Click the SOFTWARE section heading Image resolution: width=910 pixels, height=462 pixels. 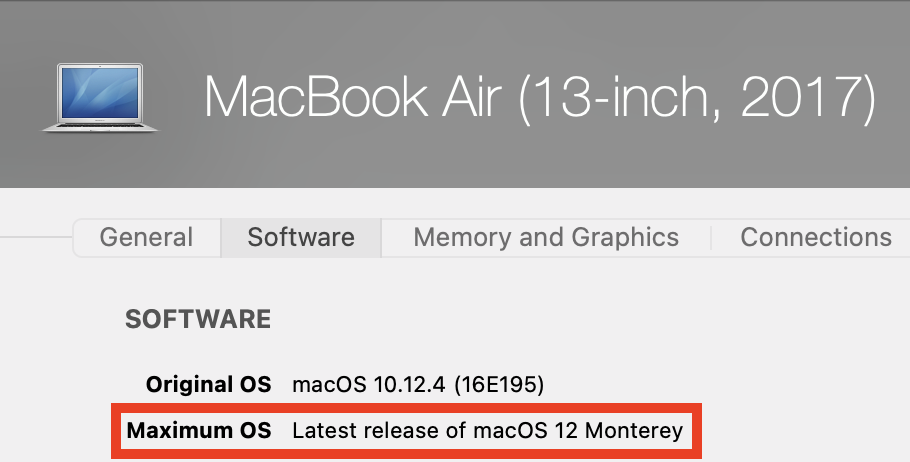point(198,319)
